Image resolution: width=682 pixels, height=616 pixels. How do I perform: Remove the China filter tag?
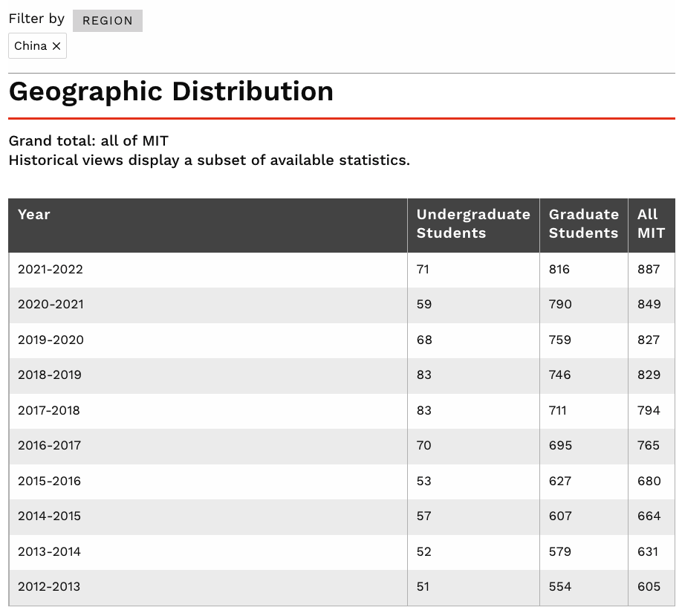coord(56,46)
